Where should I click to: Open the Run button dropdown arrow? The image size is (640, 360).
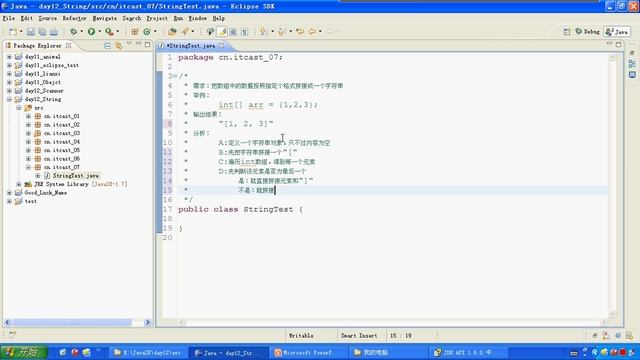(x=100, y=31)
